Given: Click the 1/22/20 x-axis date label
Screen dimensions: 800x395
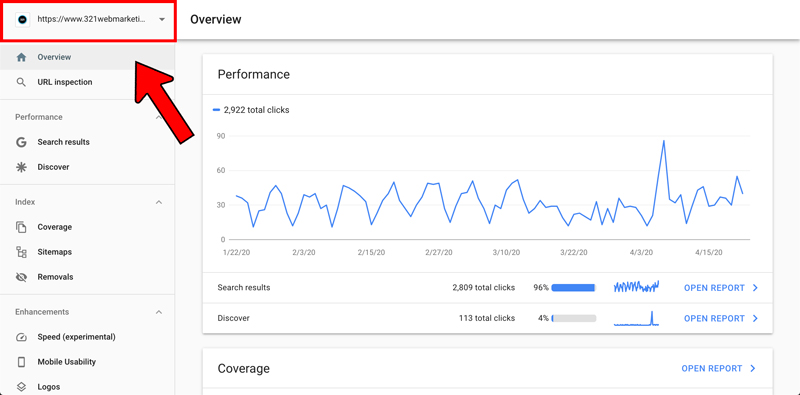Looking at the screenshot, I should point(236,253).
